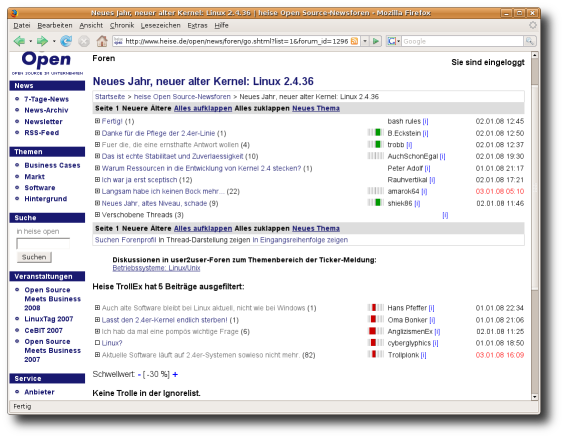Screen dimensions: 564x438
Task: Open the 7-Tage-News sidebar link
Action: [46, 99]
